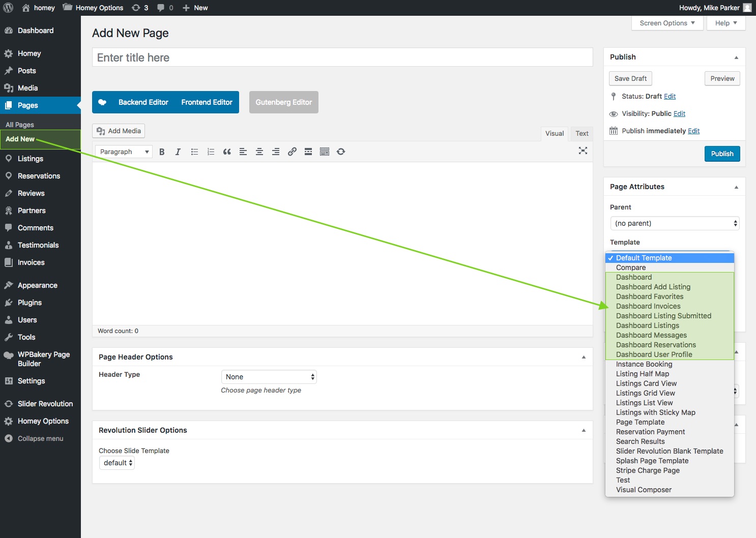This screenshot has width=756, height=538.
Task: Click Save Draft button
Action: click(630, 78)
